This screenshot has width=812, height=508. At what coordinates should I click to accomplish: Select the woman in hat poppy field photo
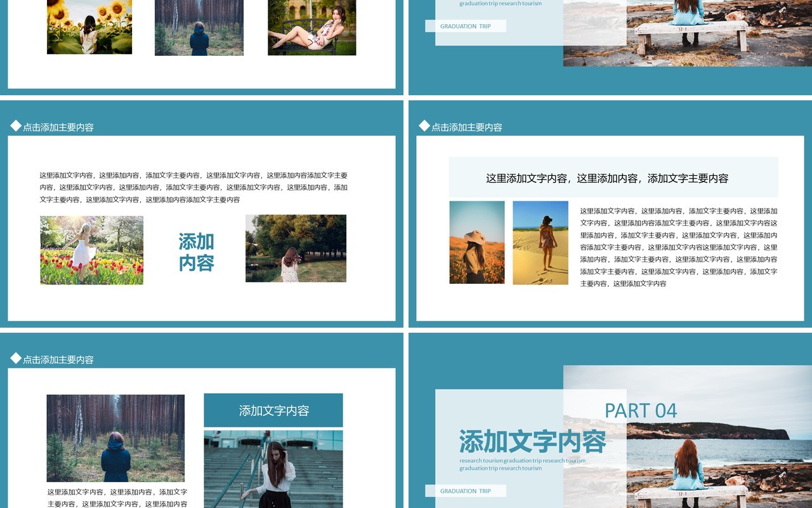point(477,243)
